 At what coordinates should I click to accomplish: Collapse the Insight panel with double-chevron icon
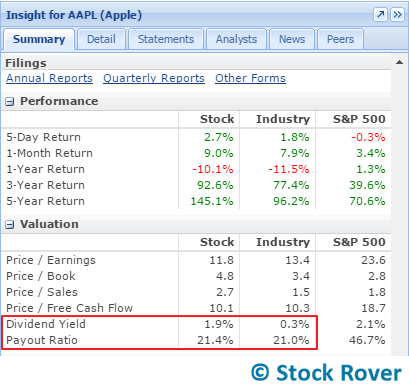(x=397, y=15)
